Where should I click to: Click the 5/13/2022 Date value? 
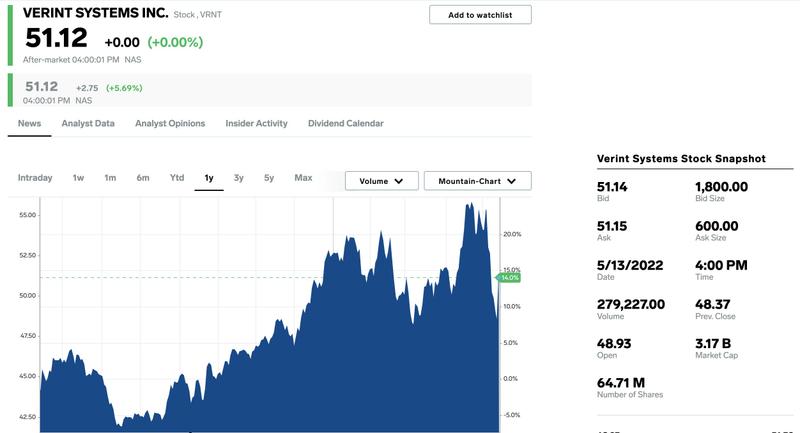[630, 265]
